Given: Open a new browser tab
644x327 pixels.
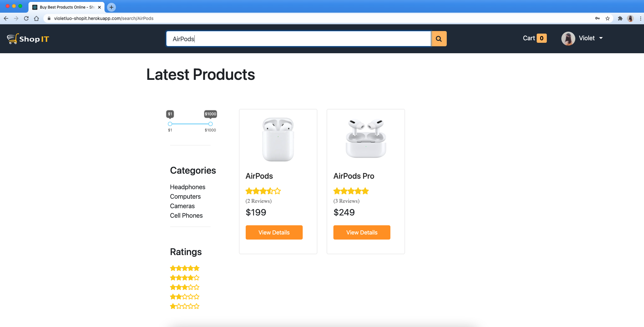Looking at the screenshot, I should (x=111, y=7).
